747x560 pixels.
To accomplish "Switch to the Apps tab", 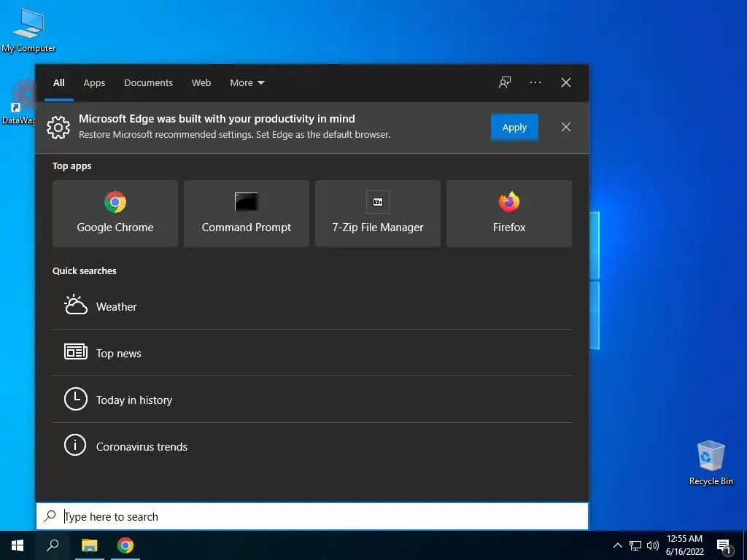I will pyautogui.click(x=94, y=82).
